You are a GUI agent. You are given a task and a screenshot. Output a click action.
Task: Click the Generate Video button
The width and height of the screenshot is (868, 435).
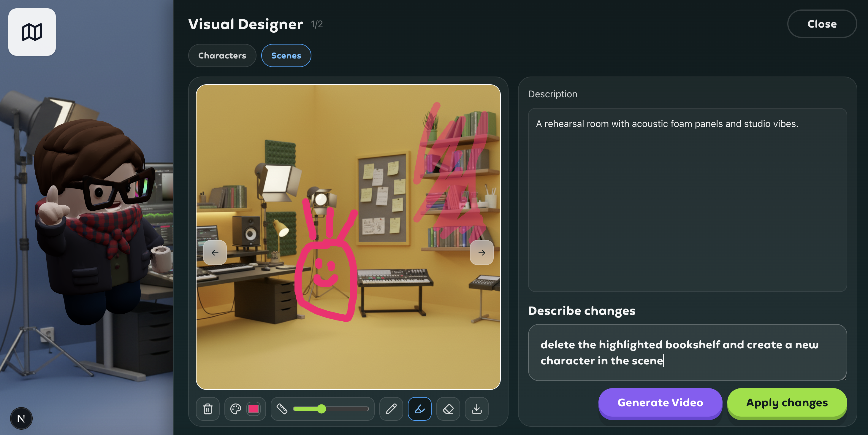[660, 403]
